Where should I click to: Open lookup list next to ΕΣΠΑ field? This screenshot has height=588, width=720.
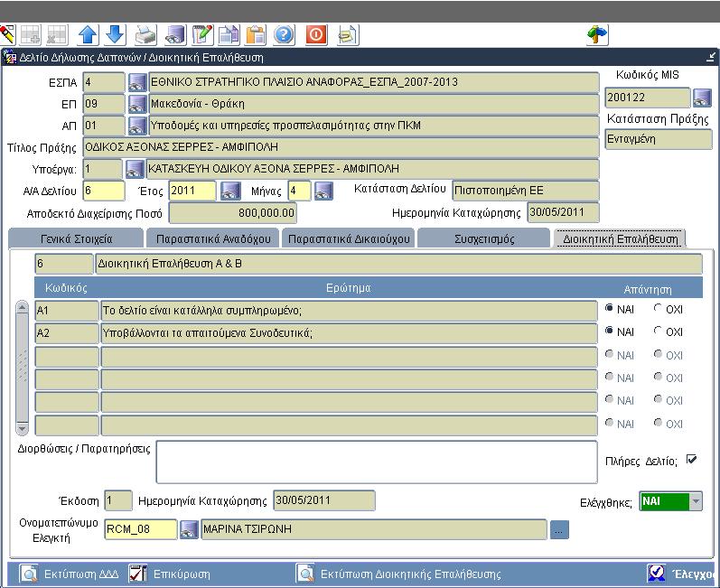pos(136,82)
